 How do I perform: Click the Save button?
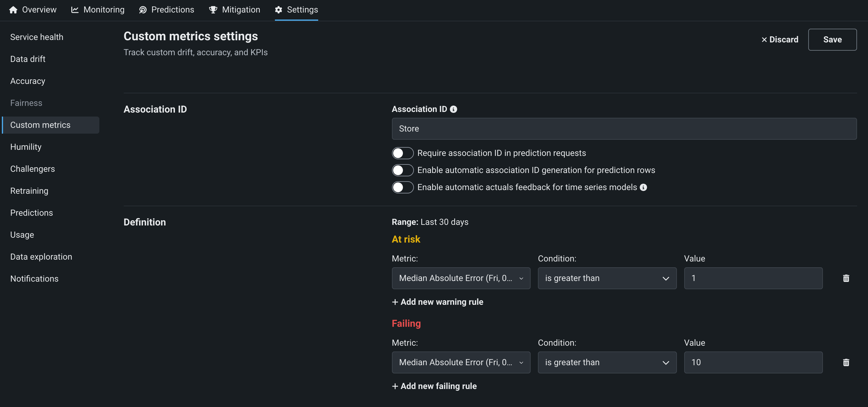[x=832, y=39]
